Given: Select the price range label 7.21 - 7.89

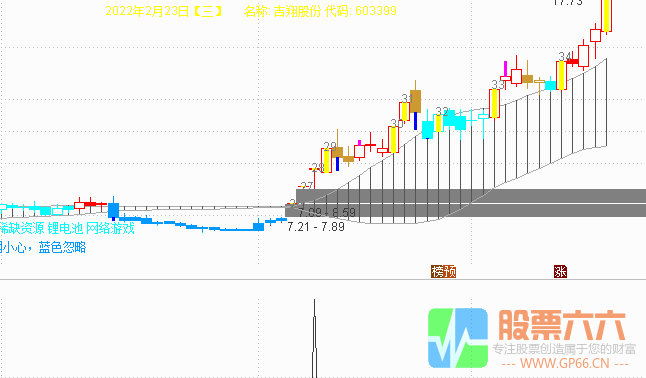Looking at the screenshot, I should click(316, 227).
